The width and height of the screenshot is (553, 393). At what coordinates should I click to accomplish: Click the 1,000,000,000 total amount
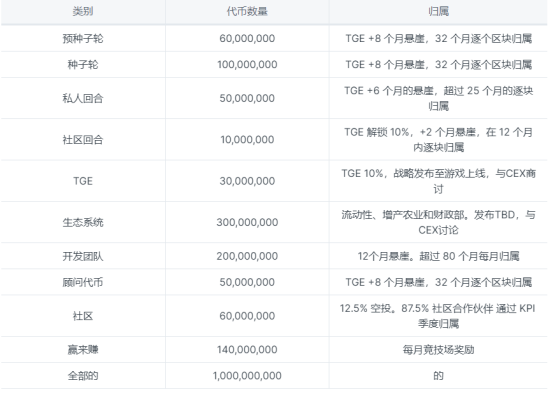(247, 376)
